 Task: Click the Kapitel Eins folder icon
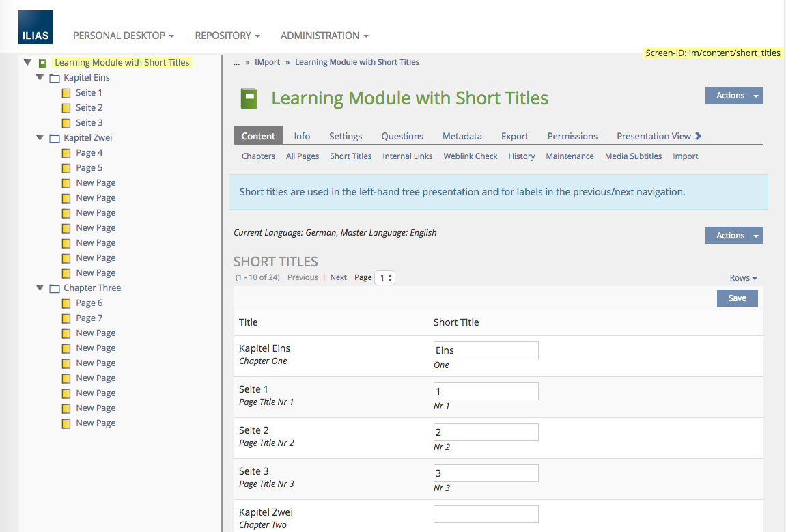click(55, 78)
